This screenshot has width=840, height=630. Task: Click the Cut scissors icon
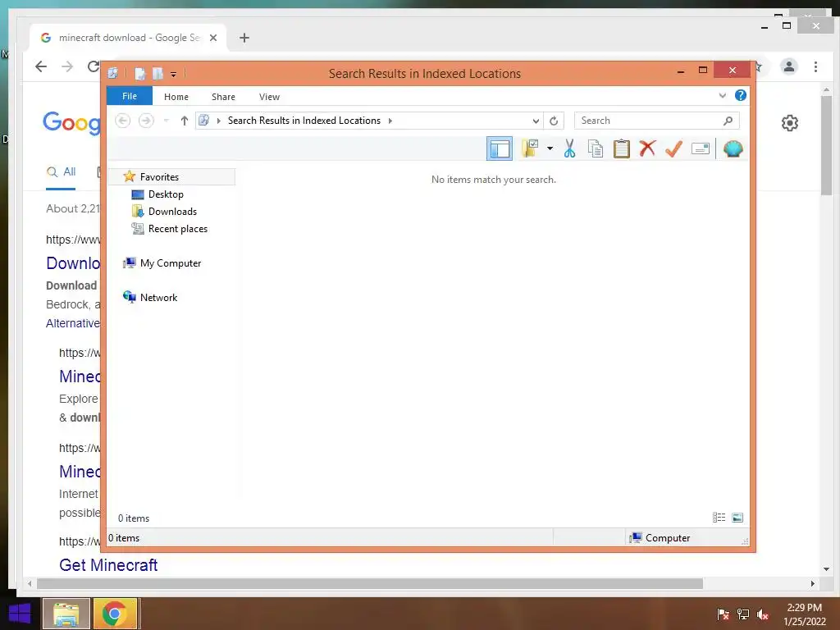point(569,148)
